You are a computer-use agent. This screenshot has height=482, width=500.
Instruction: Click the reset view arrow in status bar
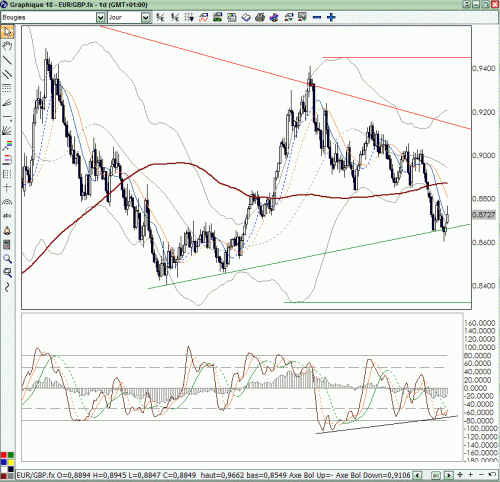[x=492, y=475]
